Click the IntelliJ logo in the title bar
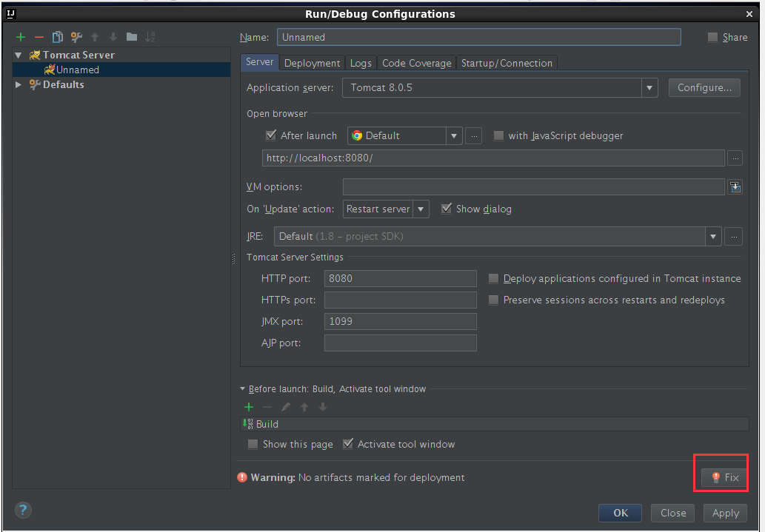 coord(10,13)
